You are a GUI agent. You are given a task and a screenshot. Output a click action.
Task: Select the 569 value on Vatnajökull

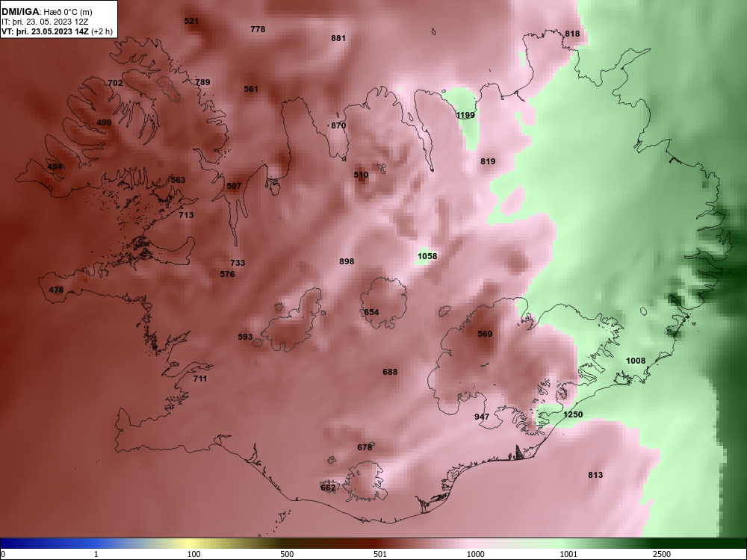click(485, 335)
